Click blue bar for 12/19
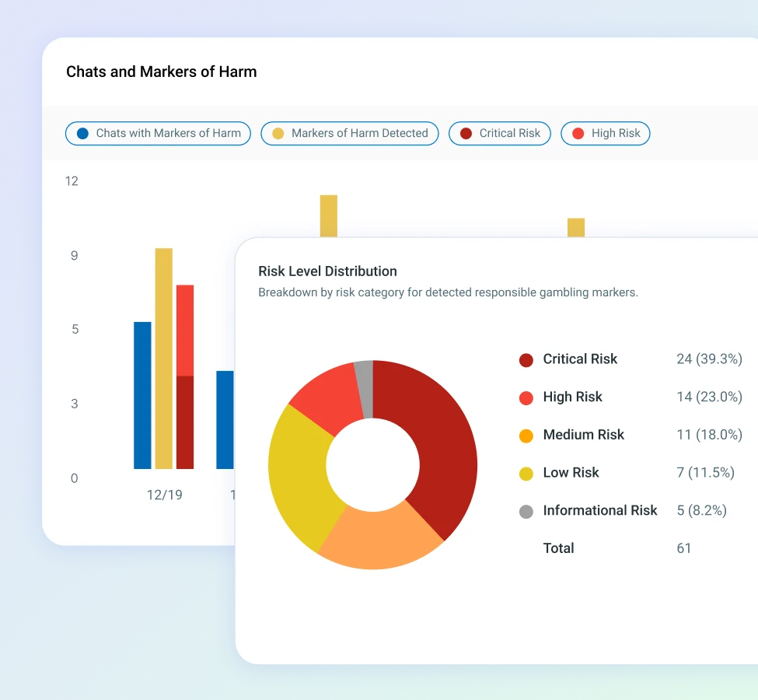The width and height of the screenshot is (758, 700). click(142, 395)
